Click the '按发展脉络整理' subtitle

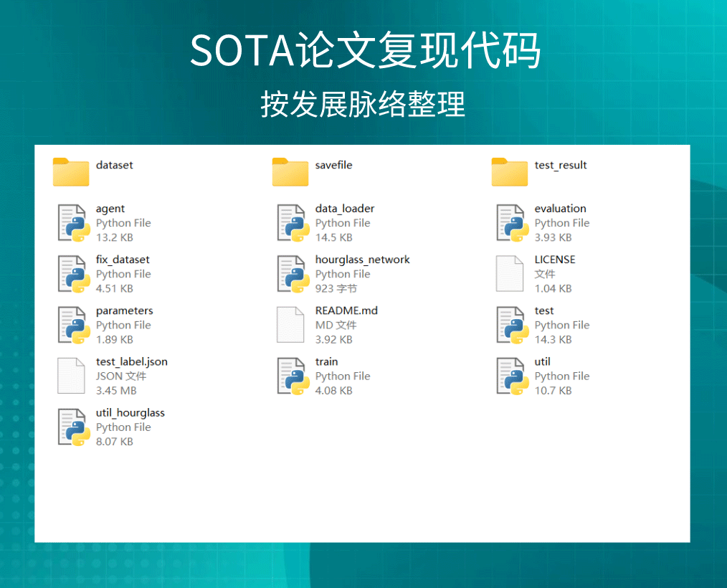(x=363, y=104)
